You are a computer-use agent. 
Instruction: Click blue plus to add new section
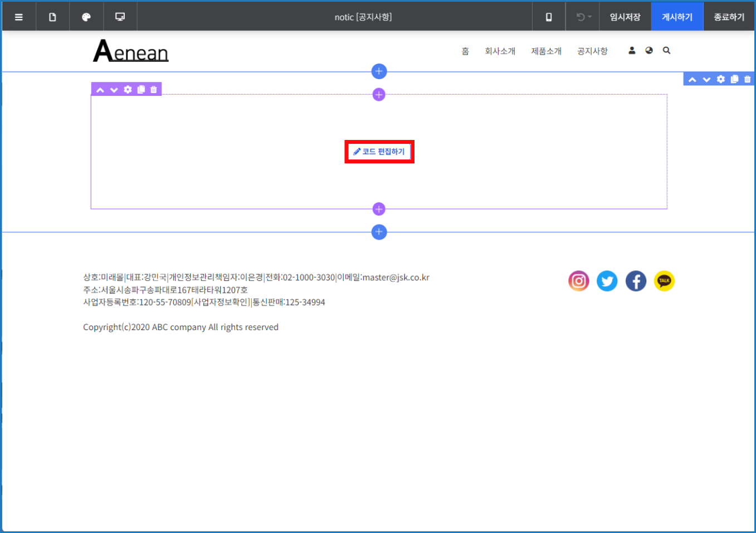point(379,71)
